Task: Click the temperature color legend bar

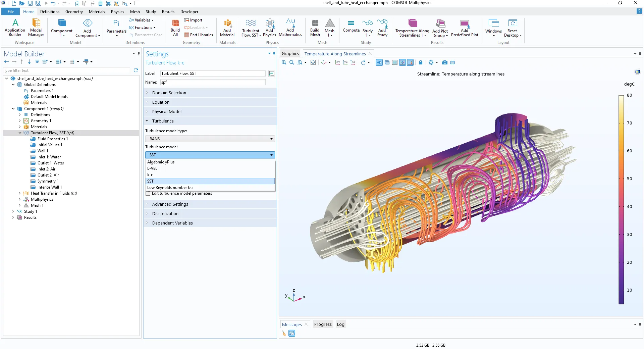Action: pos(621,200)
